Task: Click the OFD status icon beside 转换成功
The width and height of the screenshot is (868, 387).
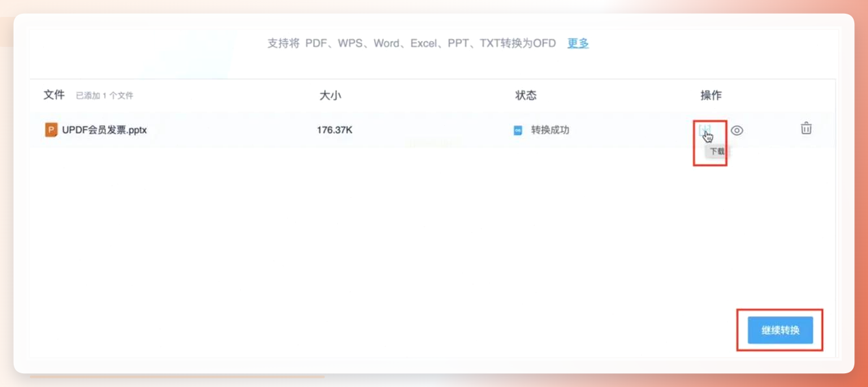Action: coord(518,130)
